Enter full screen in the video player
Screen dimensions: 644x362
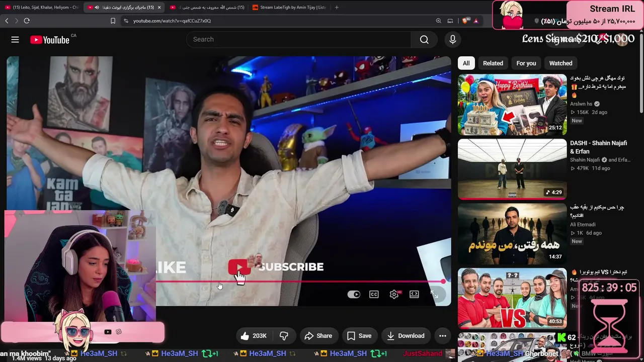434,294
